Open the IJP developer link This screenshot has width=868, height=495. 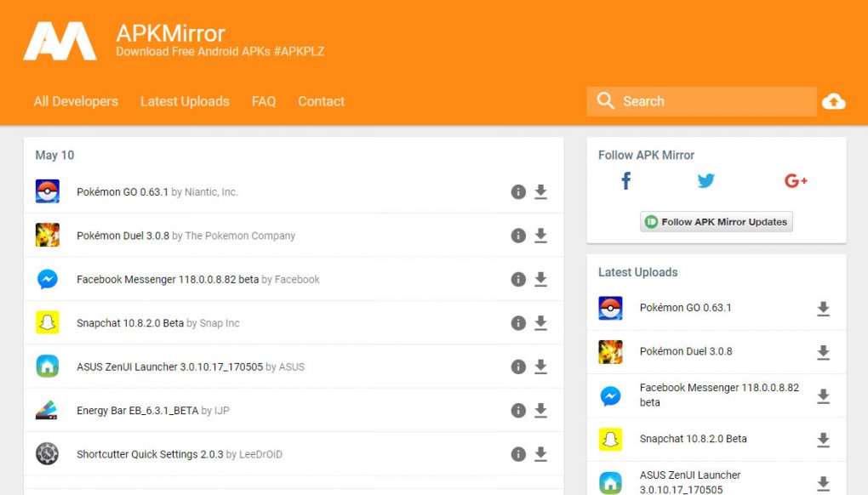click(222, 411)
